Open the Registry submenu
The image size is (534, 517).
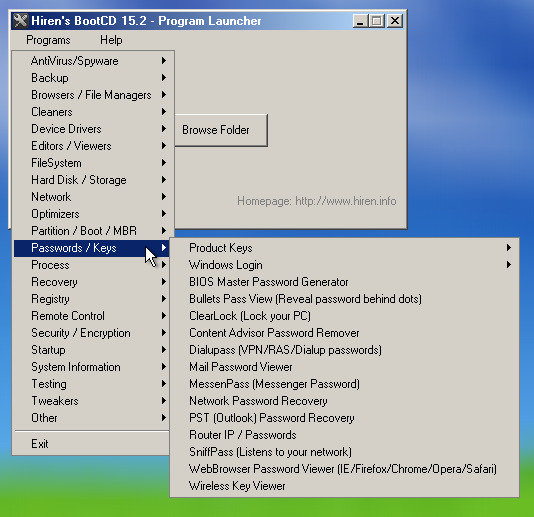pyautogui.click(x=91, y=299)
